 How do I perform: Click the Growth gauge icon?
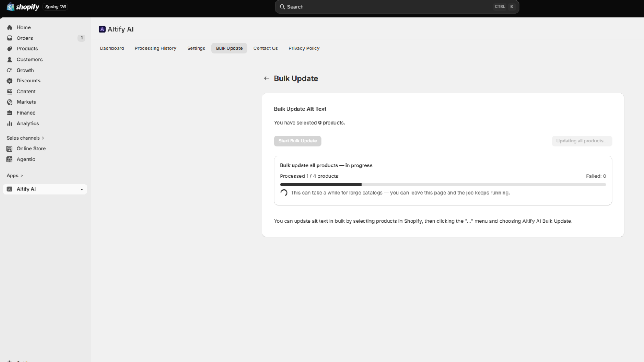(10, 70)
